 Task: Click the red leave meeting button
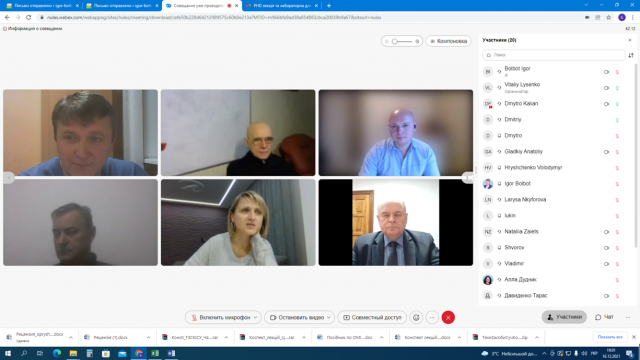pos(448,317)
